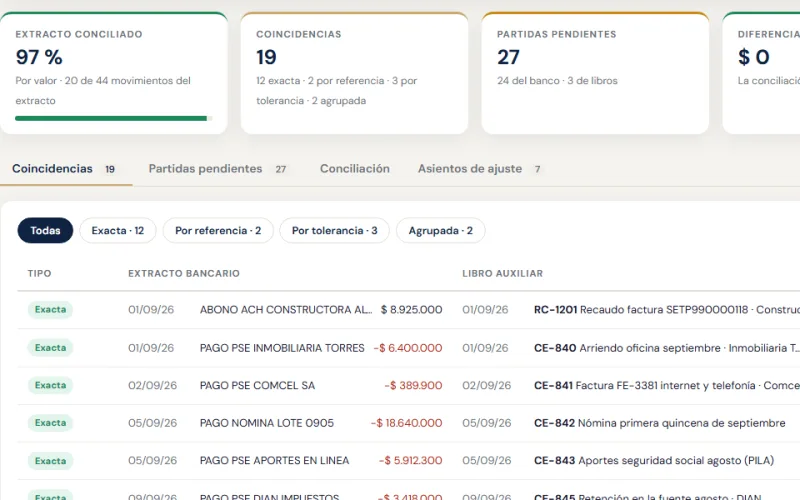Filter by Agrupada · 2
The width and height of the screenshot is (800, 500).
440,231
